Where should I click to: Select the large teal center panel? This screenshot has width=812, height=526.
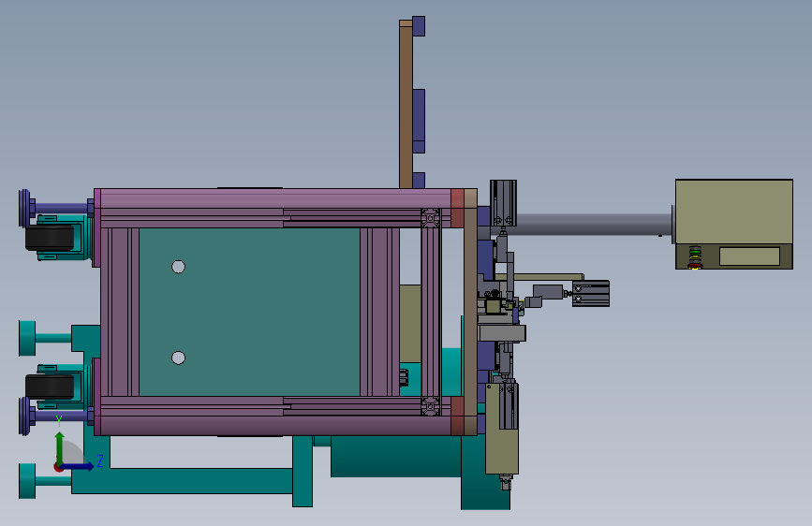[250, 313]
